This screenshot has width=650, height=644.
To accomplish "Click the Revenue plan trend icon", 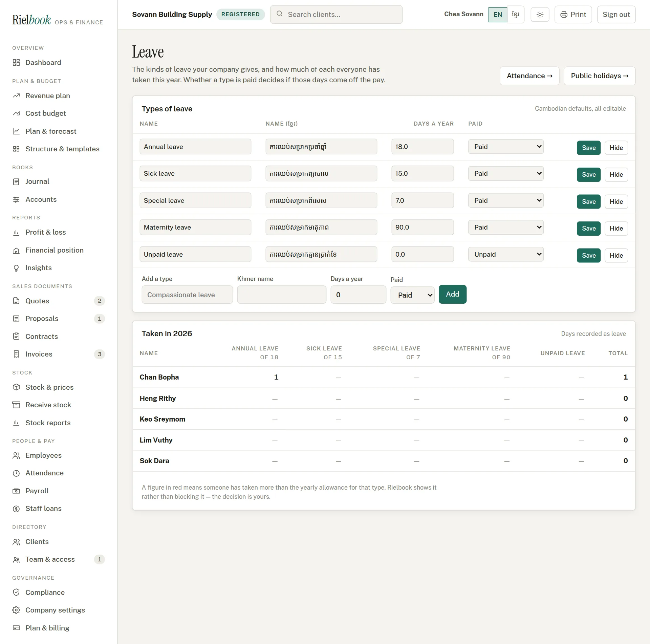I will coord(16,96).
